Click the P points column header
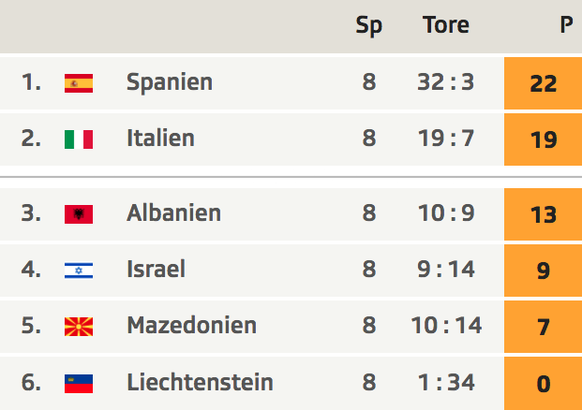 click(566, 25)
